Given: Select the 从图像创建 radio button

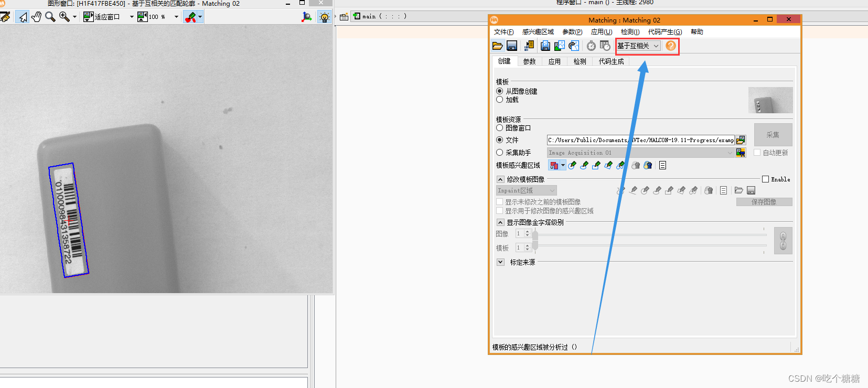Looking at the screenshot, I should (x=499, y=91).
